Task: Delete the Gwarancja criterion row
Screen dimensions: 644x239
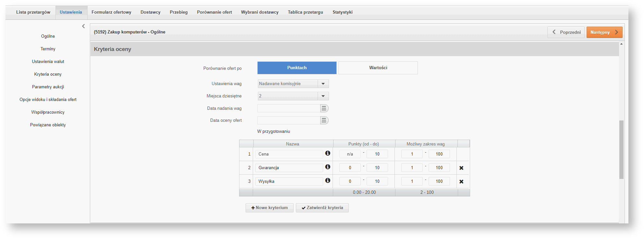Action: (x=461, y=168)
